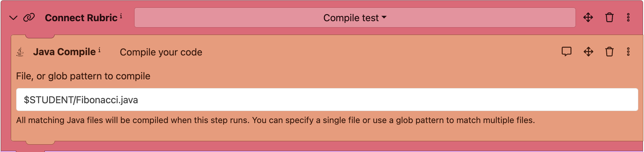Collapse the Connect Rubric block chevron
The height and width of the screenshot is (152, 644).
[13, 18]
